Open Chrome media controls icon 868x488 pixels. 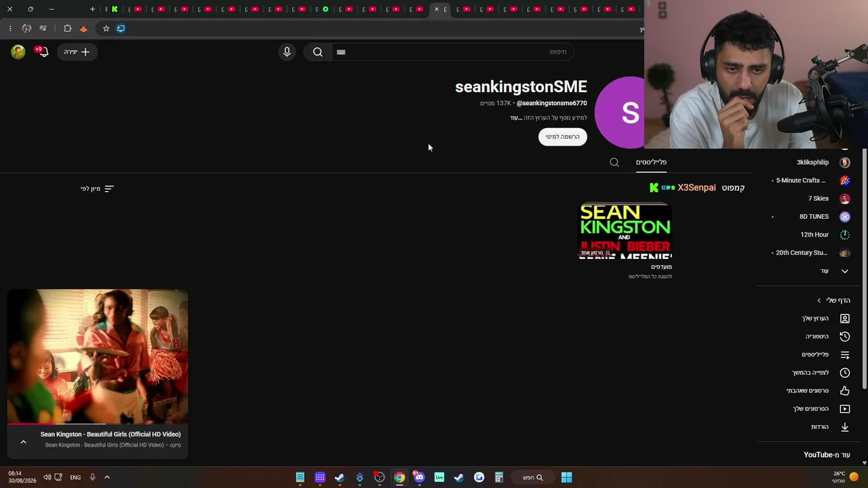pos(43,28)
